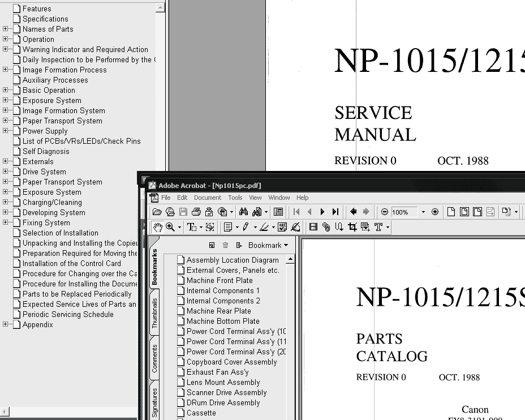Open the Edit menu
525x420 pixels.
click(182, 198)
